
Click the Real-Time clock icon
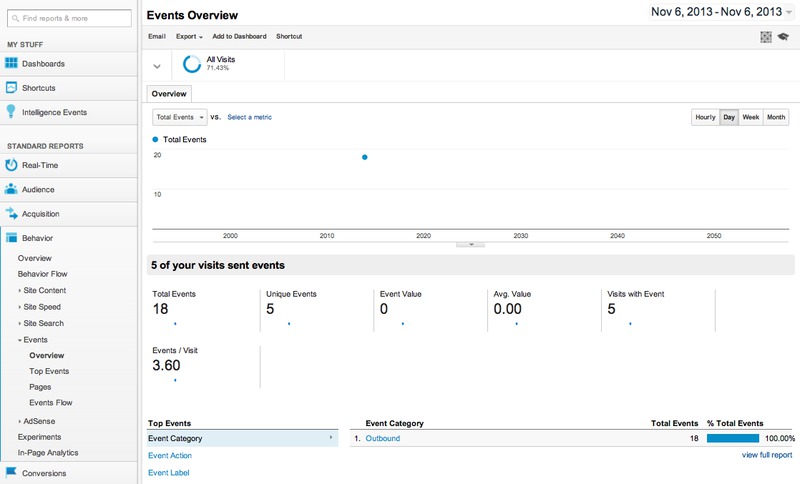11,165
